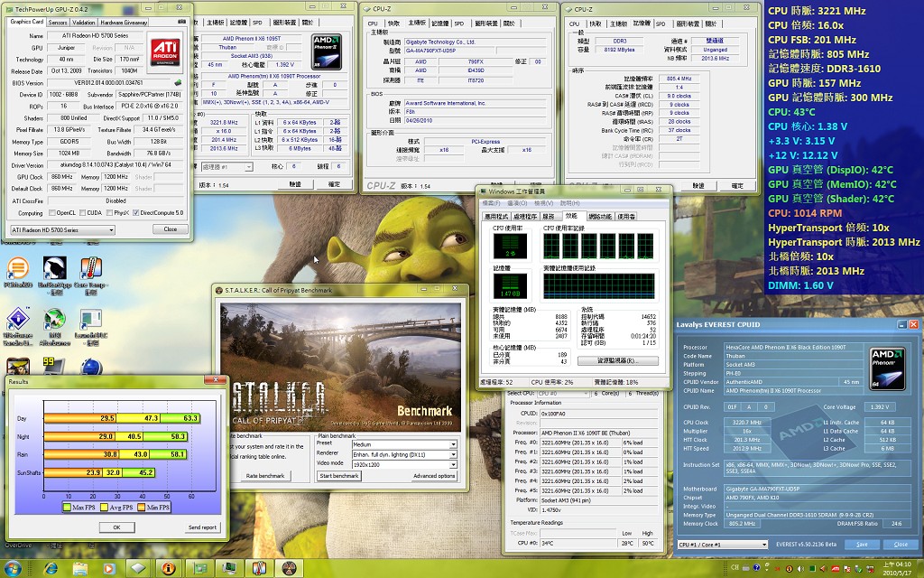Open the ATI Radeon HD 5700 Series dropdown
924x578 pixels.
[x=62, y=230]
